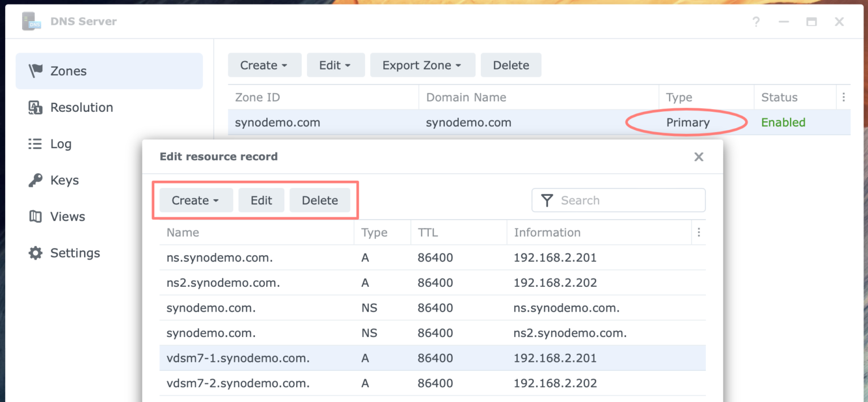
Task: Select the ns2.synodemo.com. A record
Action: [432, 283]
